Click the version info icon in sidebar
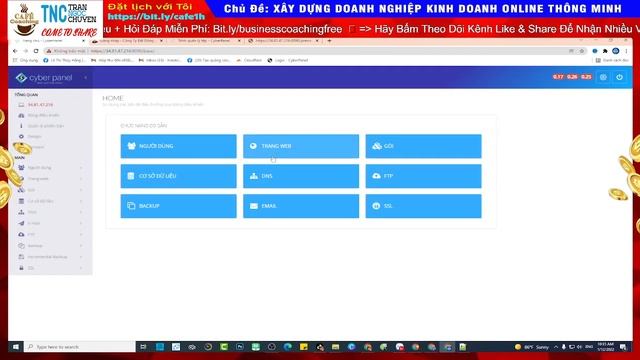 (x=21, y=126)
